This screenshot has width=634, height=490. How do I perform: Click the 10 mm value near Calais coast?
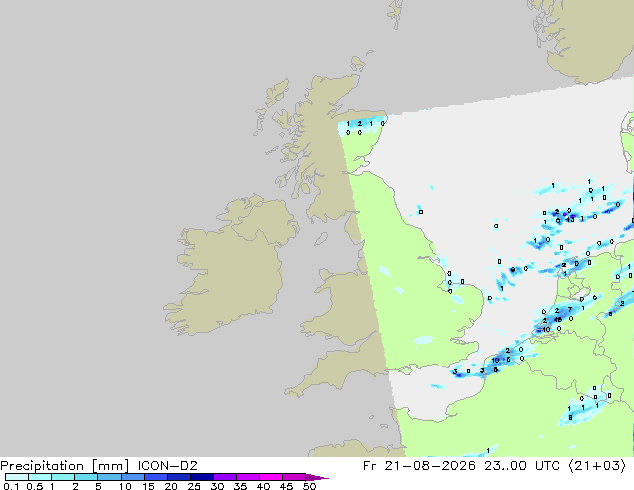pos(495,360)
